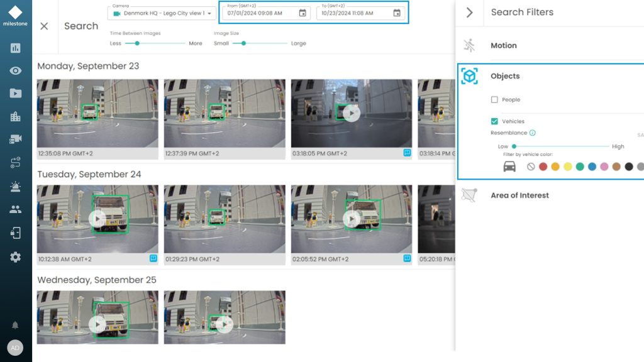Click the eye (live view) sidebar icon
The height and width of the screenshot is (362, 644).
pos(16,70)
